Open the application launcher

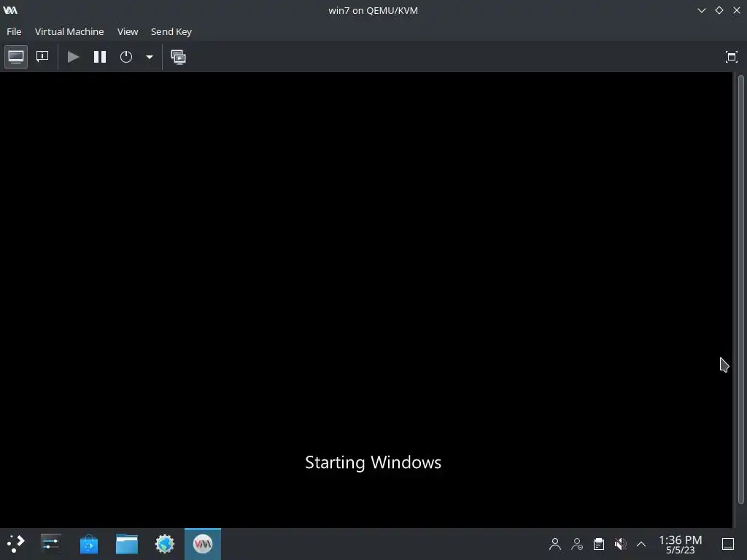click(x=16, y=544)
